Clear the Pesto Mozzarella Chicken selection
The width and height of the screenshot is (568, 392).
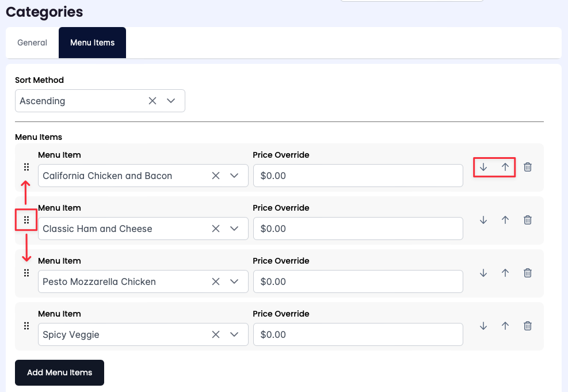pyautogui.click(x=215, y=281)
